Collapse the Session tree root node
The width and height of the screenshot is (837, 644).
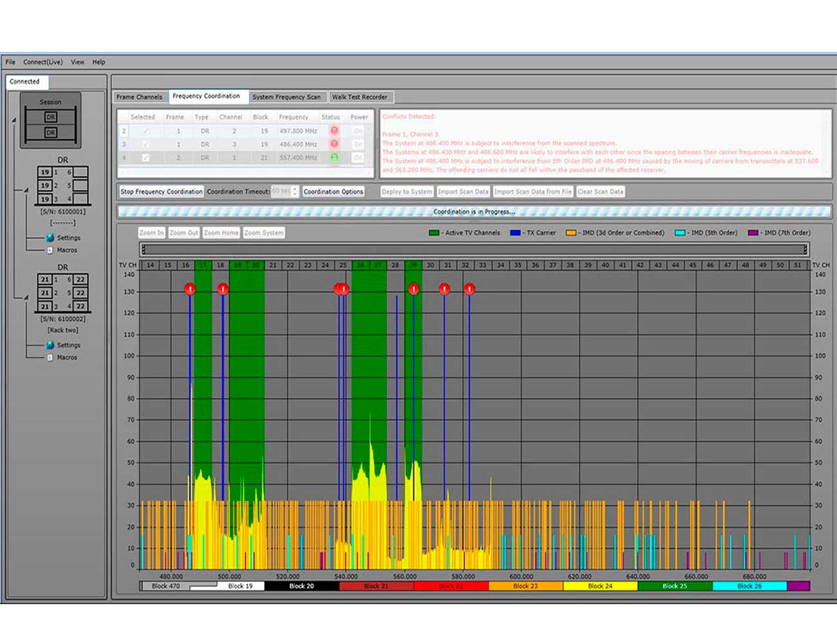pos(14,120)
